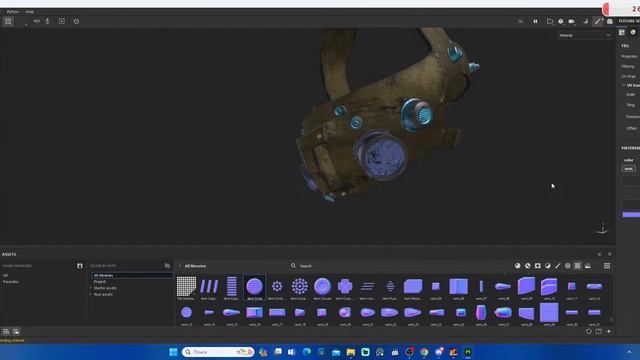Filter assets by environment maps icon

point(588,266)
